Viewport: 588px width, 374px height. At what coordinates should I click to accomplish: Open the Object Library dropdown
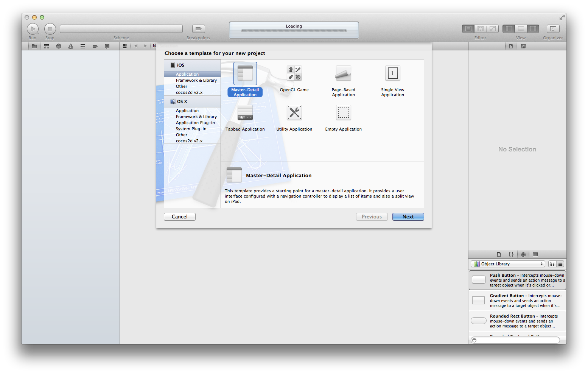coord(508,264)
